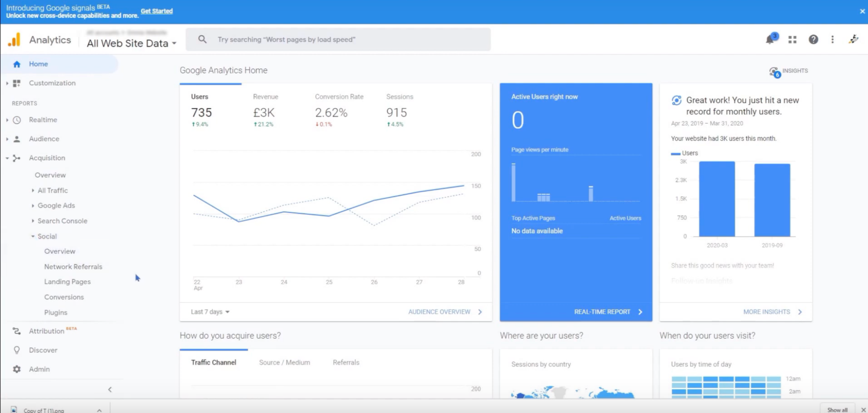Click the user account avatar icon
Screen dimensions: 868x413
pos(853,39)
